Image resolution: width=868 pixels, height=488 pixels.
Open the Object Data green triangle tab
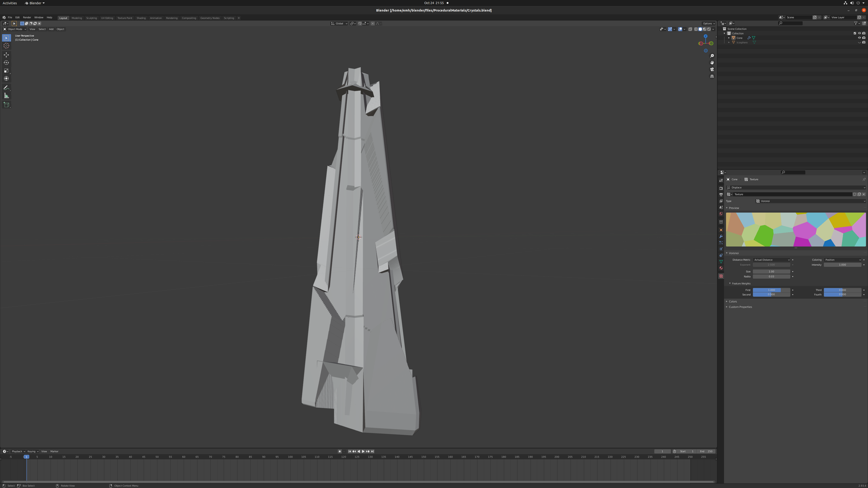coord(721,262)
